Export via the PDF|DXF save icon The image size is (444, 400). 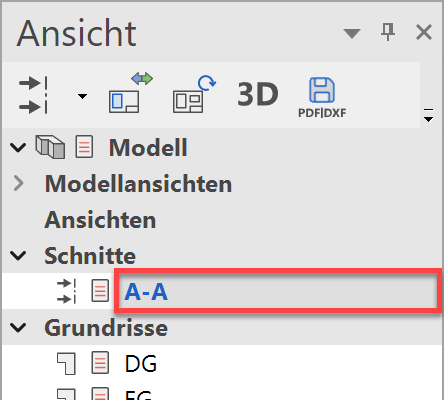pyautogui.click(x=322, y=98)
